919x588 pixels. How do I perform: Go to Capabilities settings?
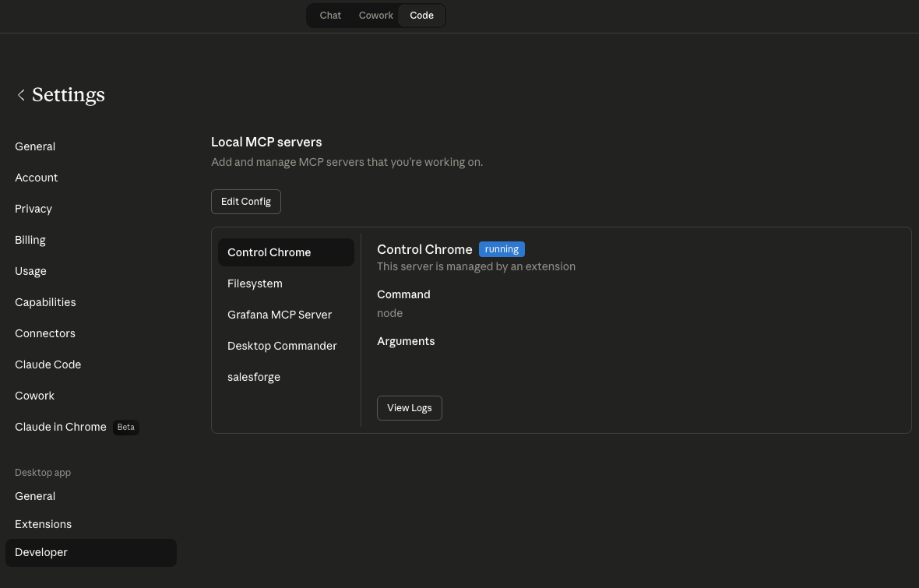45,302
